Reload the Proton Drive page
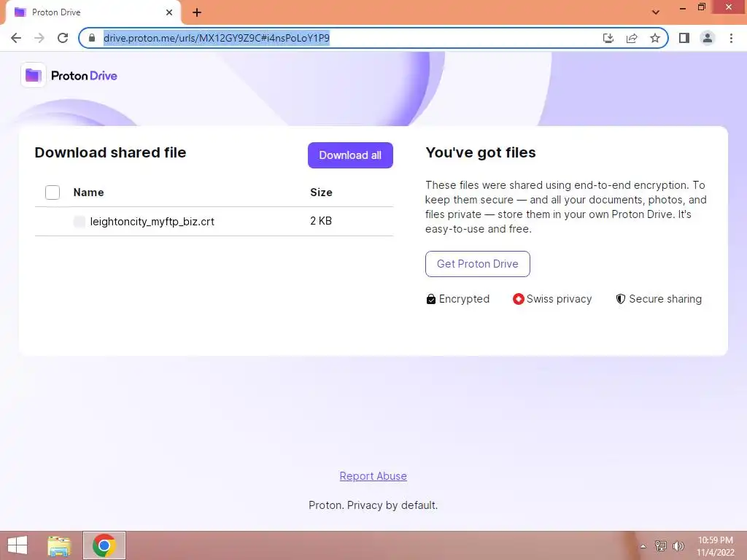 [63, 38]
